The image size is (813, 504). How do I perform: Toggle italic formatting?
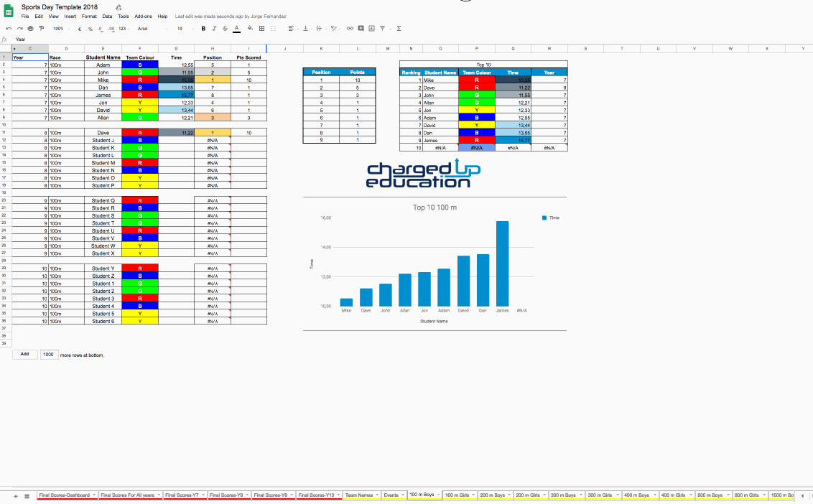coord(214,29)
